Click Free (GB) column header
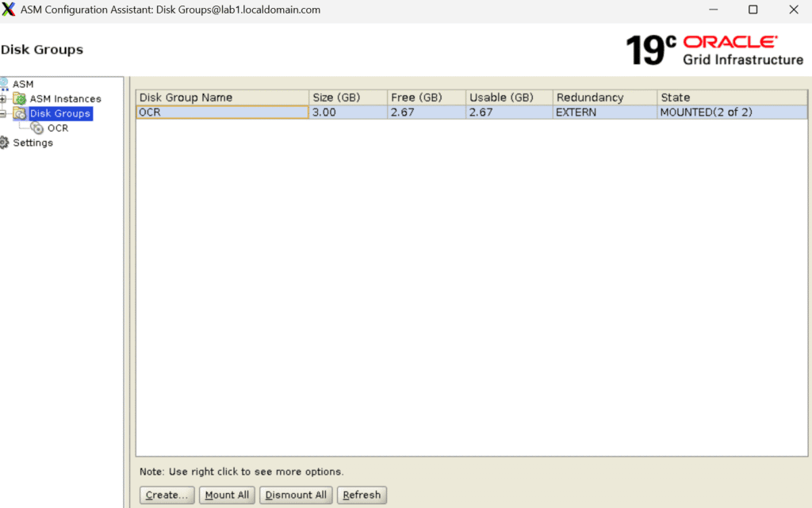Screen dimensions: 812x508 [427, 97]
